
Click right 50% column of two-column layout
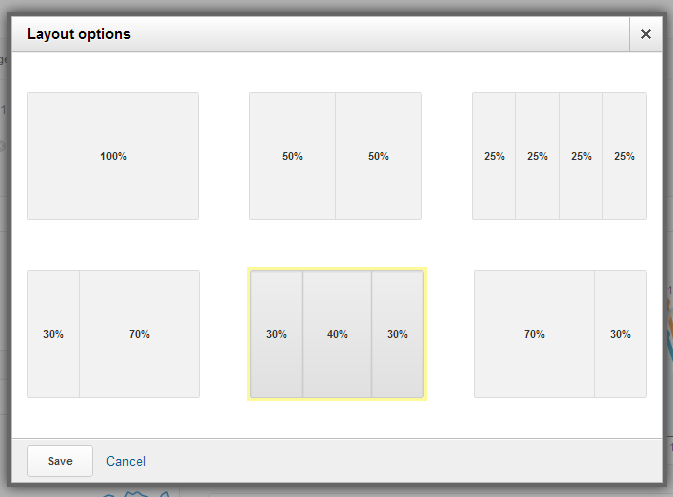point(378,156)
